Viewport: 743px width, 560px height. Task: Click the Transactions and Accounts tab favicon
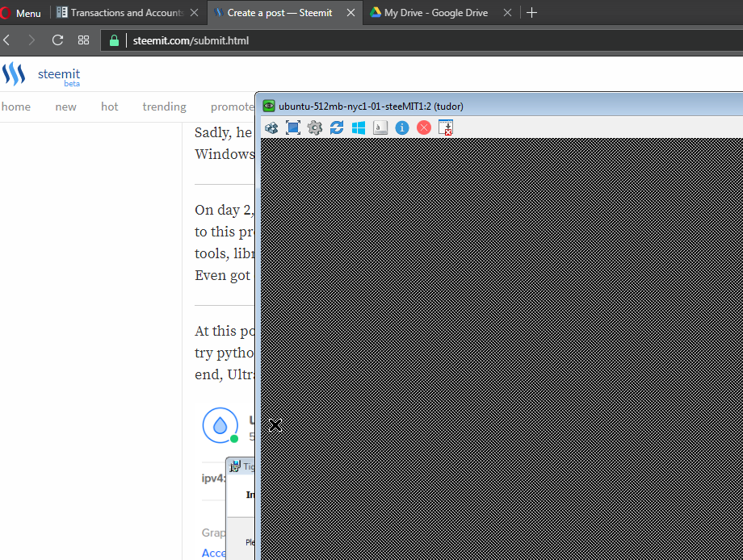(x=62, y=12)
